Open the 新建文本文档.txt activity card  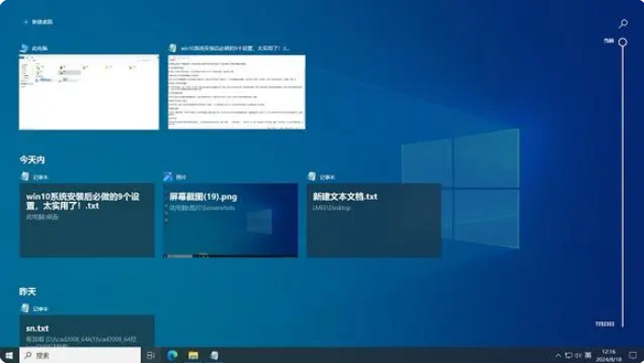click(373, 220)
